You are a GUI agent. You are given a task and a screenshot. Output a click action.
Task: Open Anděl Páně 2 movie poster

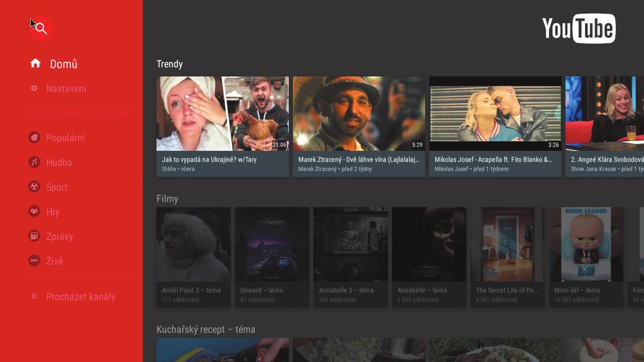click(x=194, y=244)
